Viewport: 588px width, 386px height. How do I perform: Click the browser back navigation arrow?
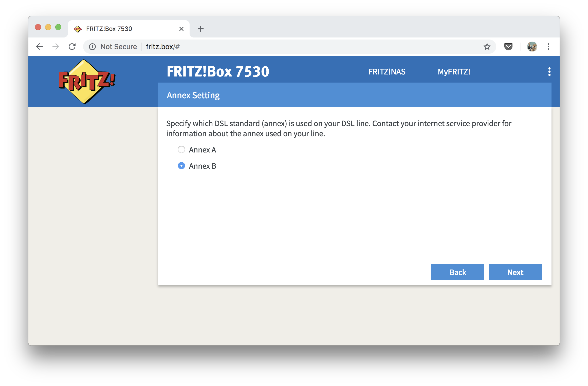tap(39, 47)
